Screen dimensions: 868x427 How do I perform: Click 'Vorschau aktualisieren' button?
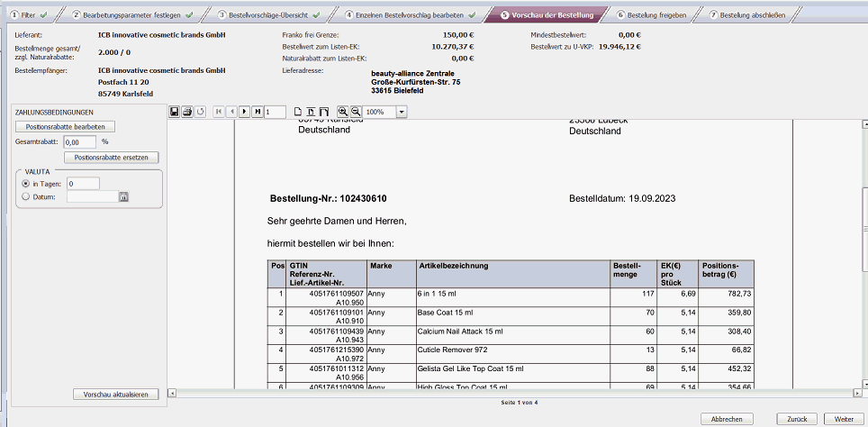point(115,395)
